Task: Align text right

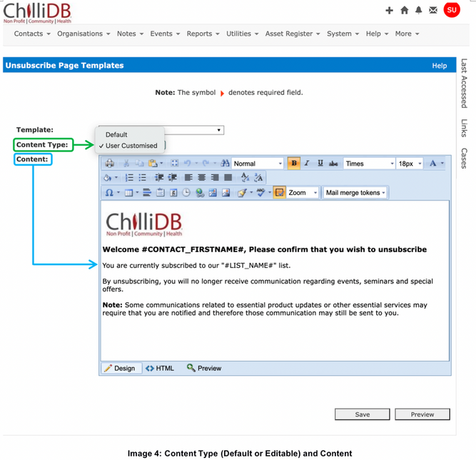Action: (x=215, y=178)
